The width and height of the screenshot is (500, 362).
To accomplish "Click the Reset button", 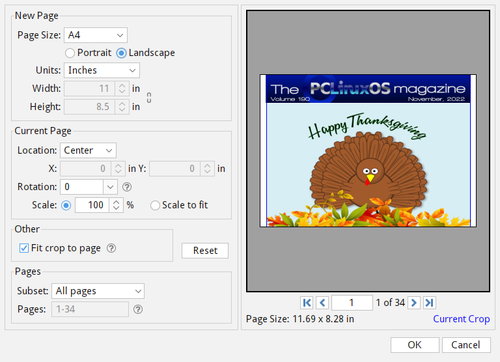I will click(205, 250).
